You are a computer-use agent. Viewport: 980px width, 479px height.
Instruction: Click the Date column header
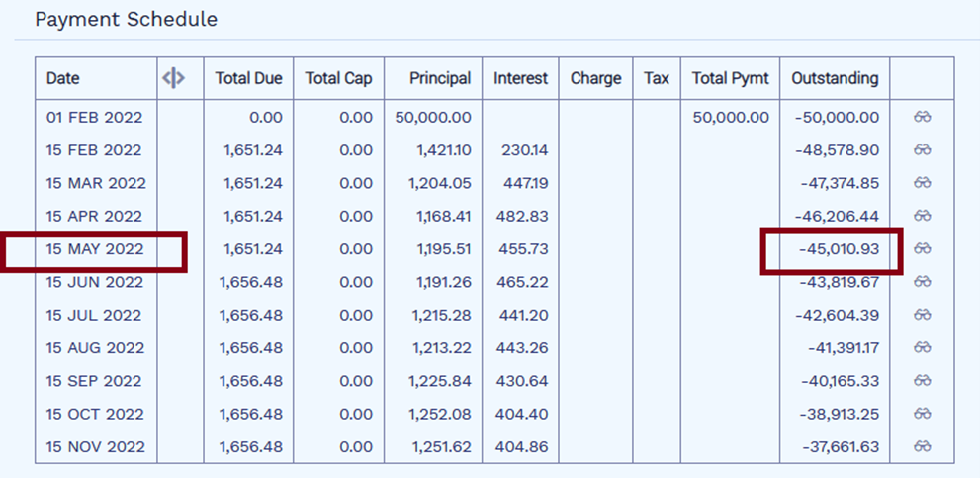click(62, 78)
